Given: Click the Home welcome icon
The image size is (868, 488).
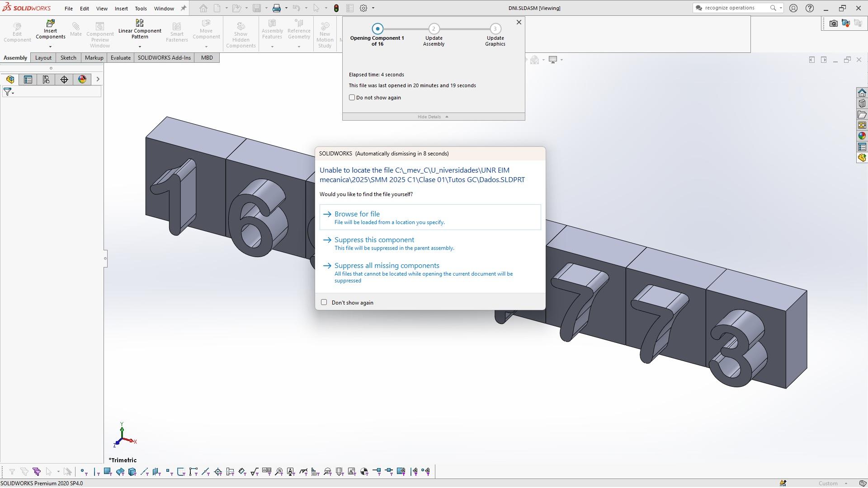Looking at the screenshot, I should [203, 8].
